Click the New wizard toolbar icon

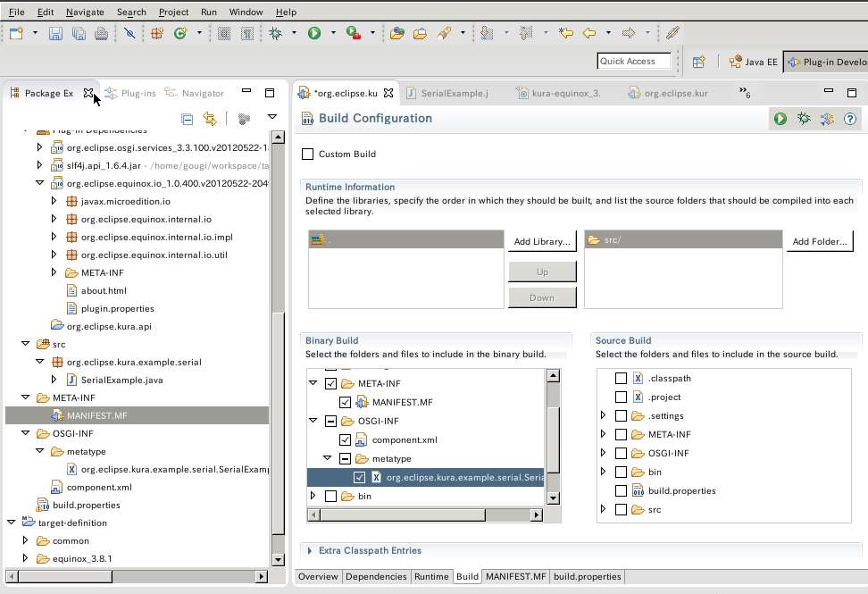17,33
